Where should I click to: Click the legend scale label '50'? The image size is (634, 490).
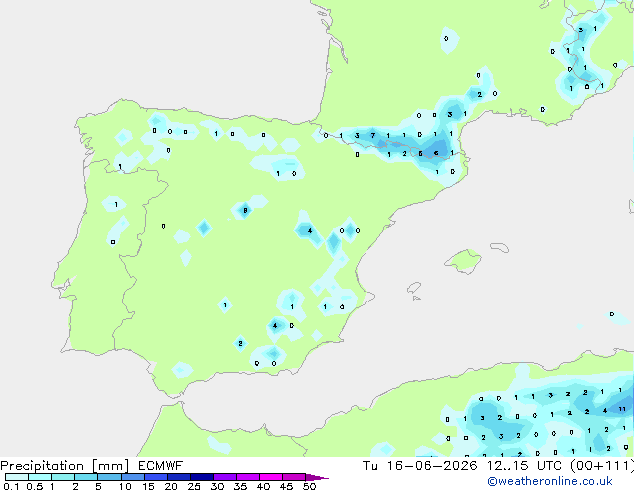(x=309, y=486)
